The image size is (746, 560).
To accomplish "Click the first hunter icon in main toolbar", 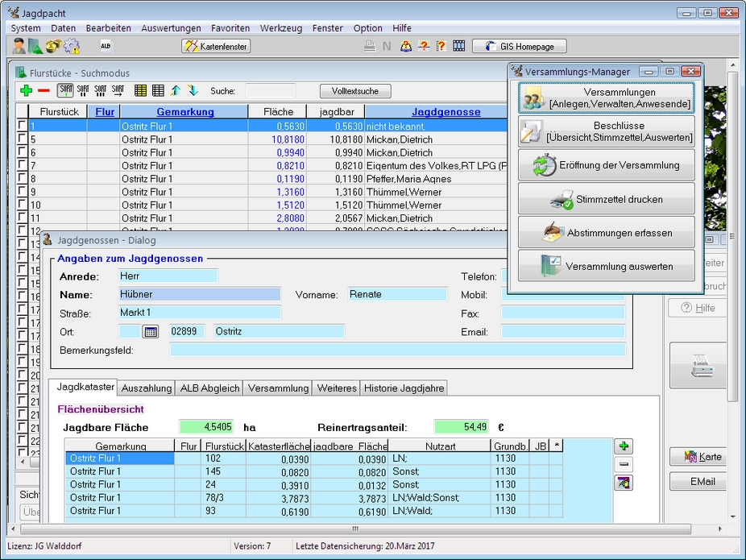I will [x=19, y=47].
